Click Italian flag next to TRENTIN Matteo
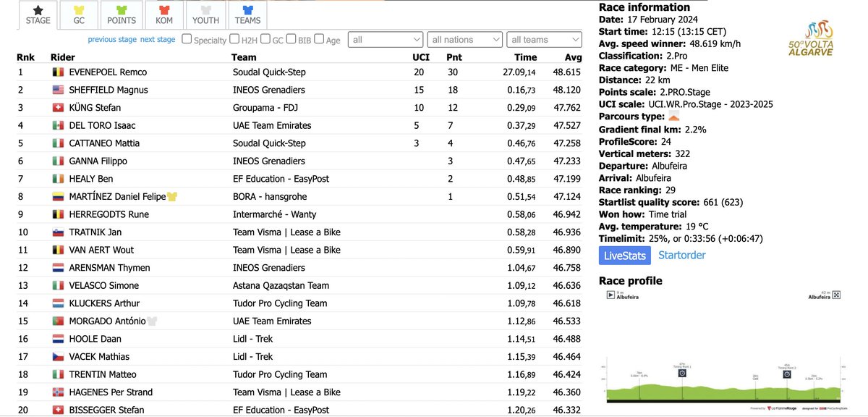Viewport: 868px width, 417px height. (58, 374)
